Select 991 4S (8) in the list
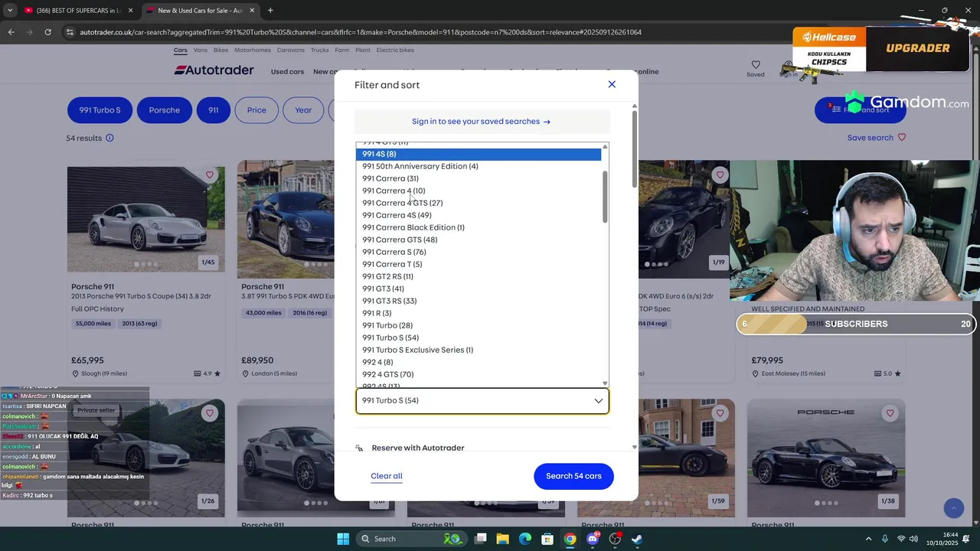Image resolution: width=980 pixels, height=551 pixels. click(x=479, y=154)
